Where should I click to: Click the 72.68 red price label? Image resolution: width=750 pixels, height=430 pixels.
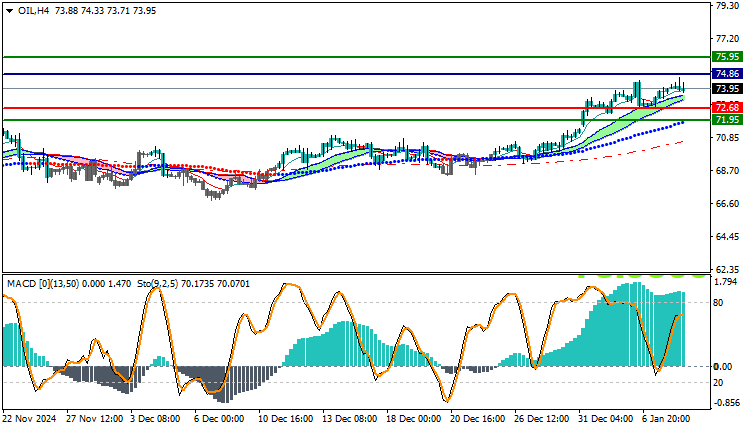pyautogui.click(x=727, y=107)
